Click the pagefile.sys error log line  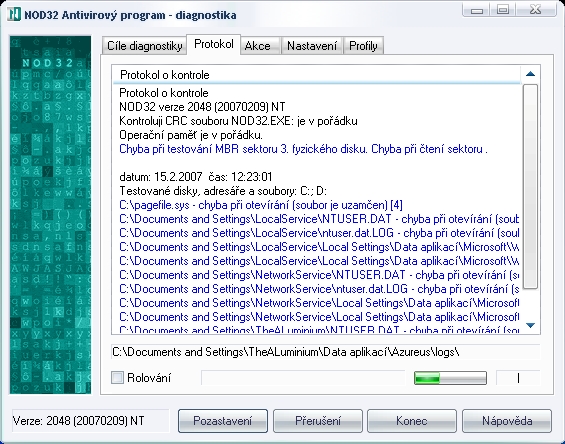[x=261, y=205]
